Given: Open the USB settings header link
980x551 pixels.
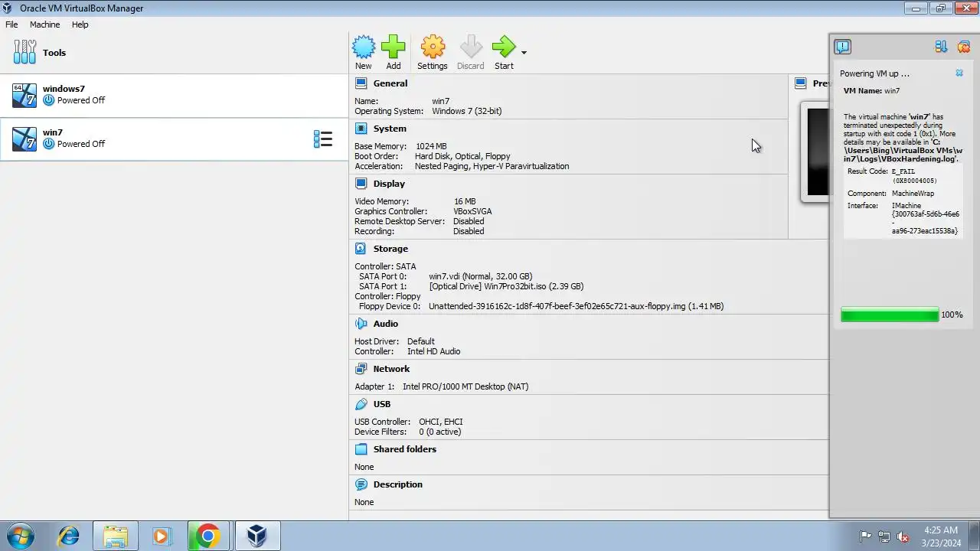Looking at the screenshot, I should (382, 404).
